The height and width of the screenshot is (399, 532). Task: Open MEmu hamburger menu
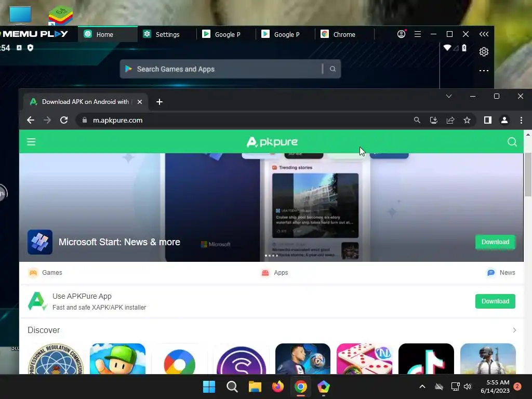[418, 34]
